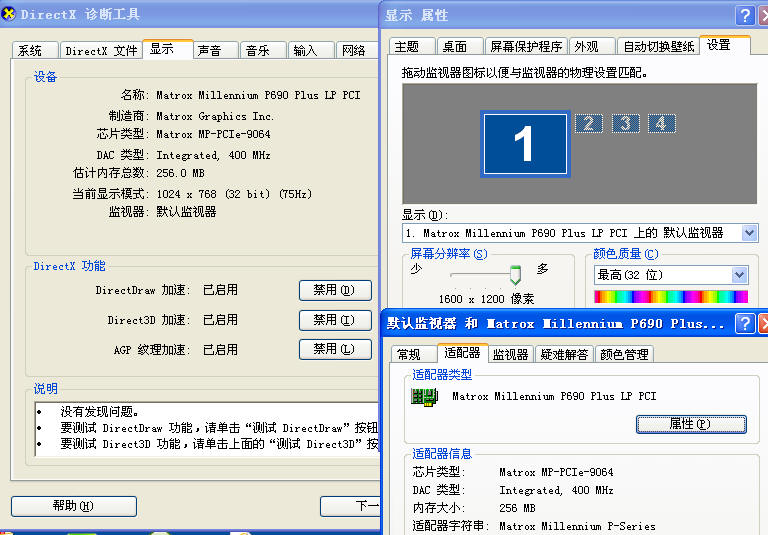
Task: Click 内存大小 256 MB value
Action: (517, 508)
